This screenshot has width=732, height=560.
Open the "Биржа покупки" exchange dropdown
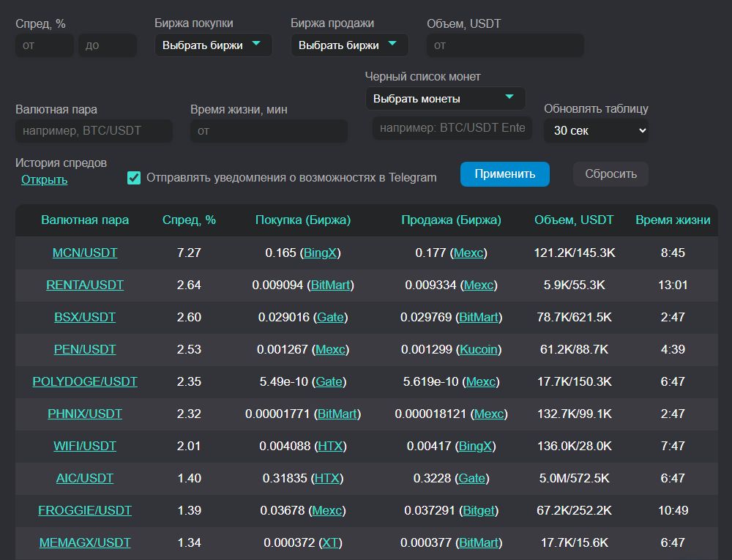click(x=213, y=45)
